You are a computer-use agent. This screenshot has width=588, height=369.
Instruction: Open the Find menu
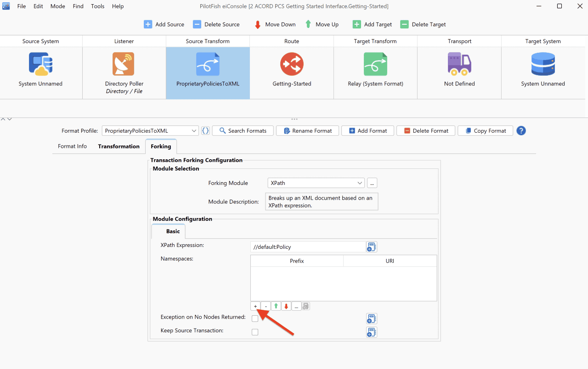tap(78, 6)
